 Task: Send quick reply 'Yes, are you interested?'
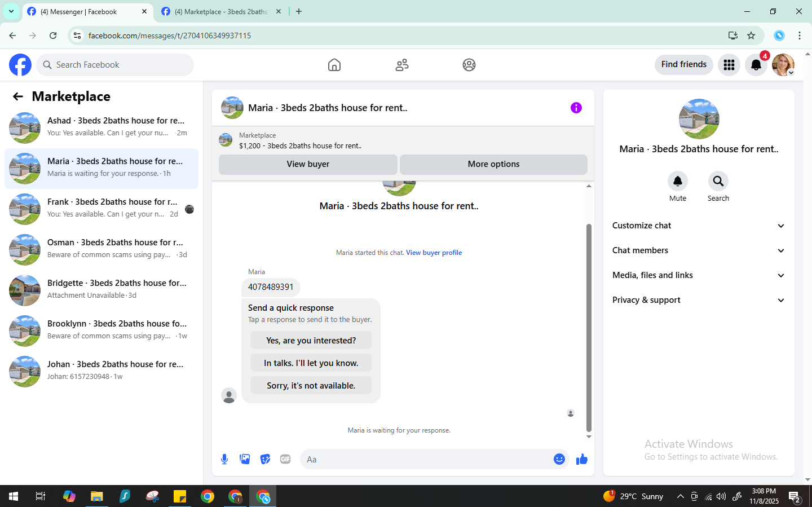(311, 341)
